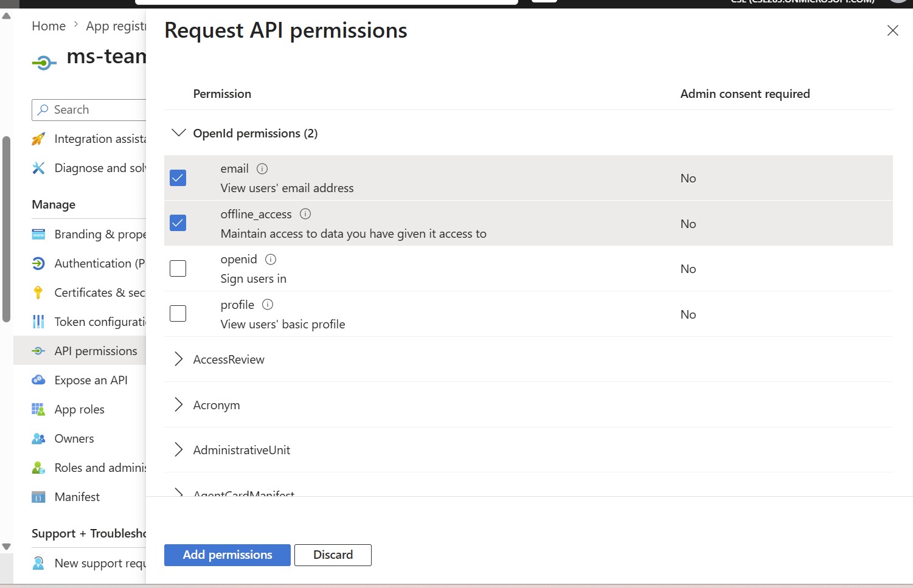Click the Authentication sidebar icon
The image size is (913, 588).
click(x=38, y=263)
